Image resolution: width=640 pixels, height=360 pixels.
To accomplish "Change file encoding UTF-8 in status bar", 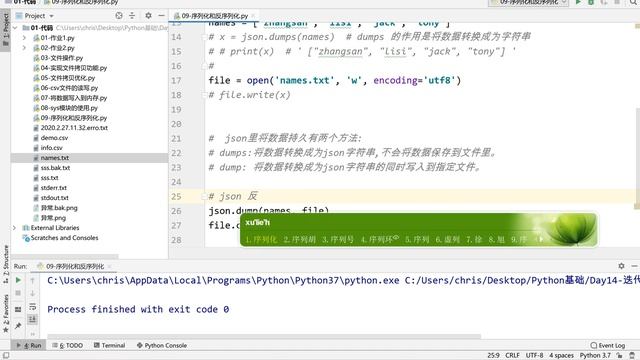I will pos(534,356).
